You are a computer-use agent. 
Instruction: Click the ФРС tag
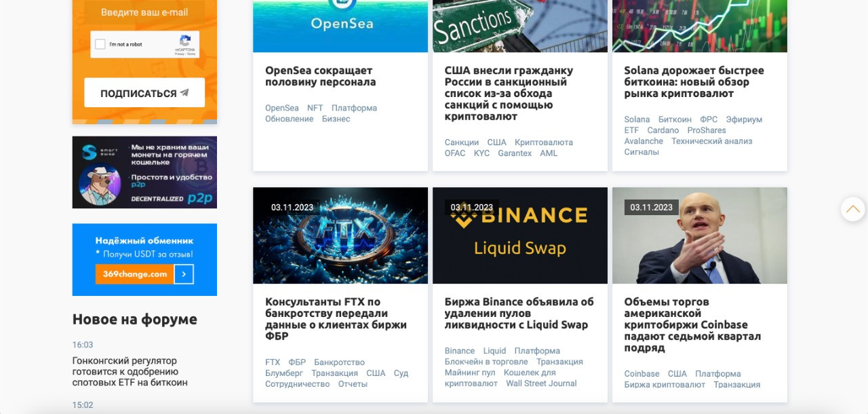coord(709,119)
